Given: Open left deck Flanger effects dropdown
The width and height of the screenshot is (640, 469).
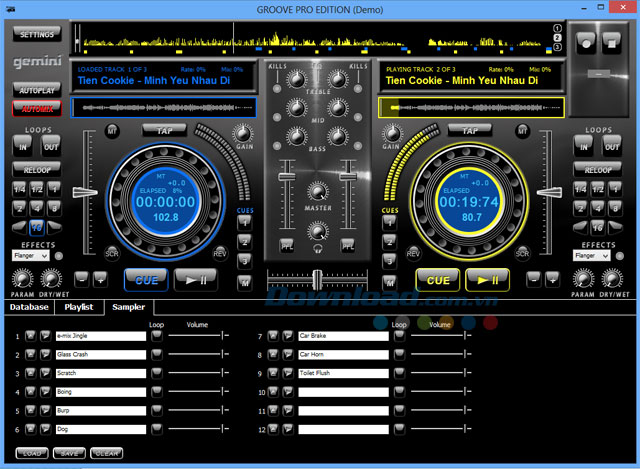Looking at the screenshot, I should click(x=31, y=256).
